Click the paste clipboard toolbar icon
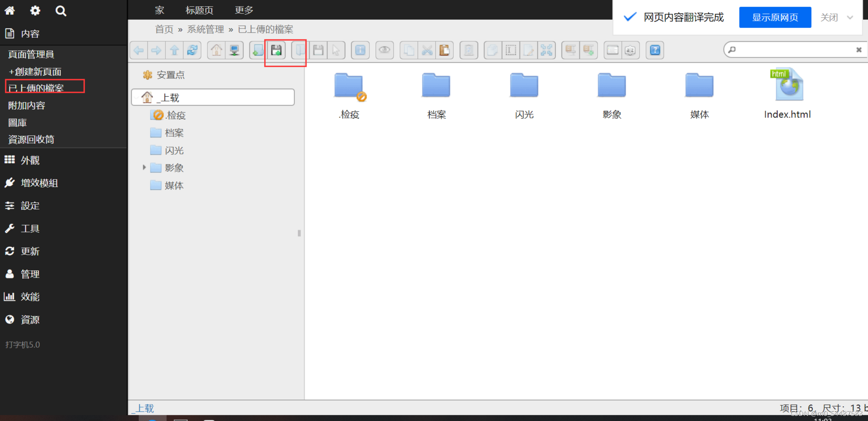 [x=444, y=50]
